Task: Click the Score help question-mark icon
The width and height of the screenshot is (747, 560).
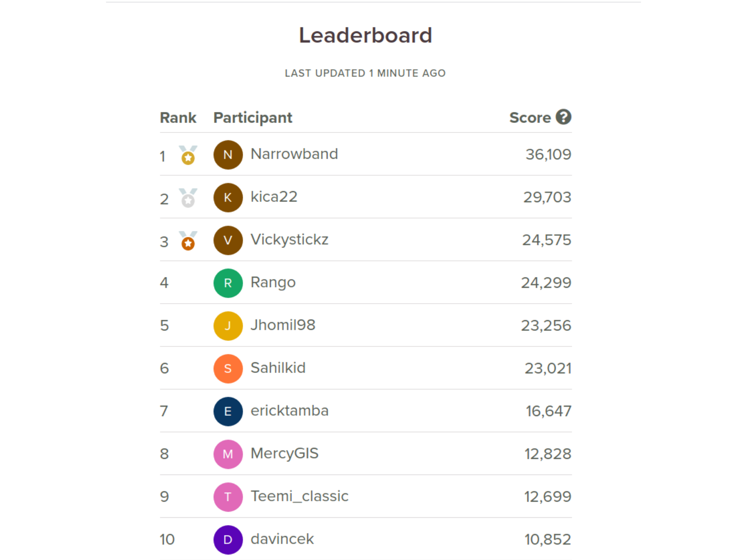Action: click(563, 117)
